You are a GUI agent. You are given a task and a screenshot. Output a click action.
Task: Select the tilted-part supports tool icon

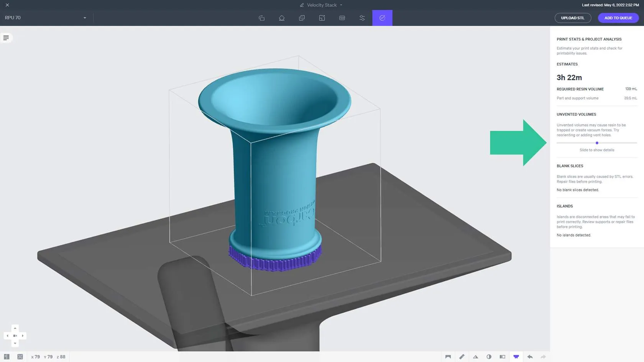[282, 18]
